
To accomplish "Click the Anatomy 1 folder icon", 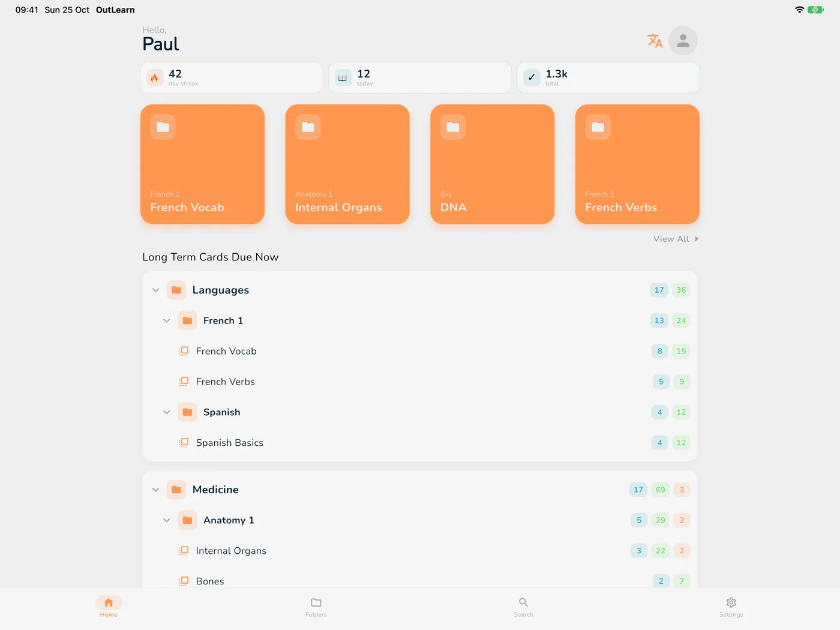I will pos(187,520).
